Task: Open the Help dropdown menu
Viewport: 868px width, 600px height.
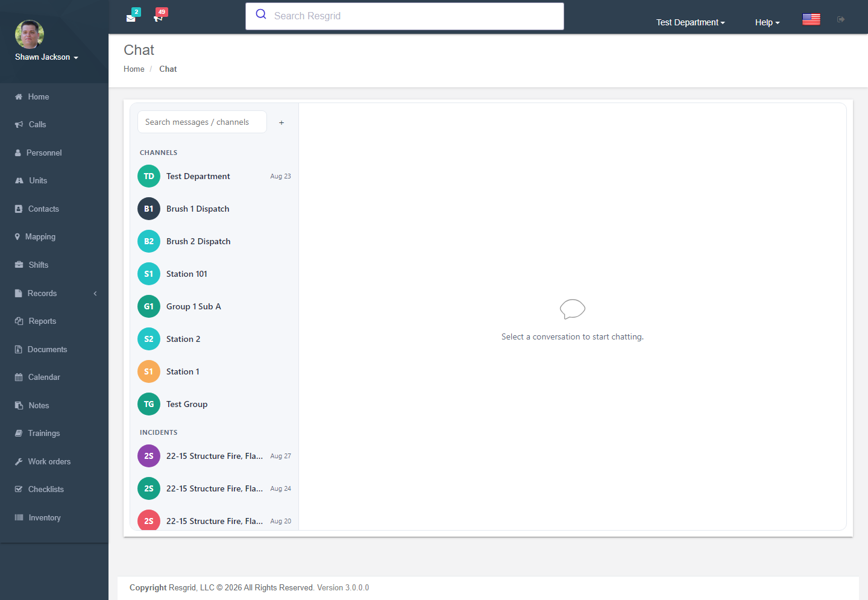Action: click(767, 22)
